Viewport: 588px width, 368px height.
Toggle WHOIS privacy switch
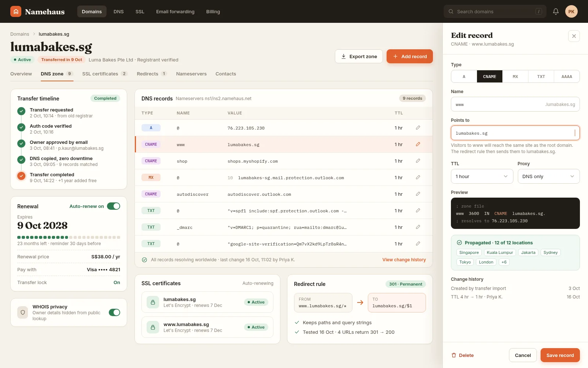coord(114,312)
